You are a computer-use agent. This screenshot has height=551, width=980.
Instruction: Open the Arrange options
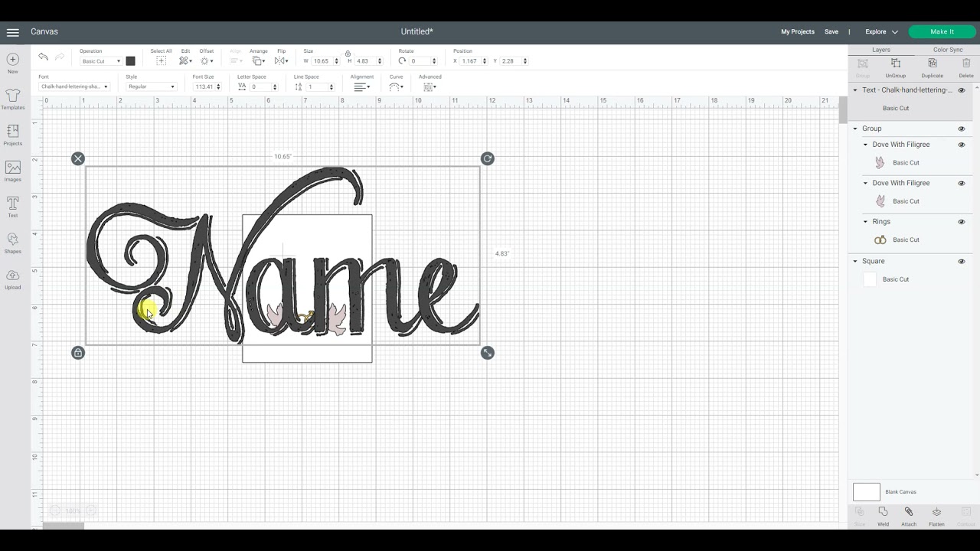click(x=259, y=60)
